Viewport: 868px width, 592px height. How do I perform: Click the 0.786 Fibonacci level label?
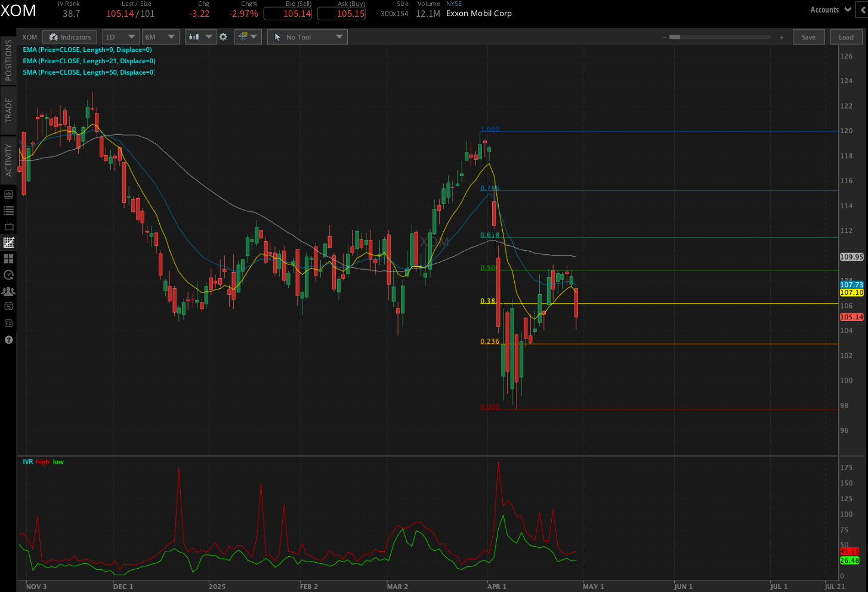tap(490, 188)
